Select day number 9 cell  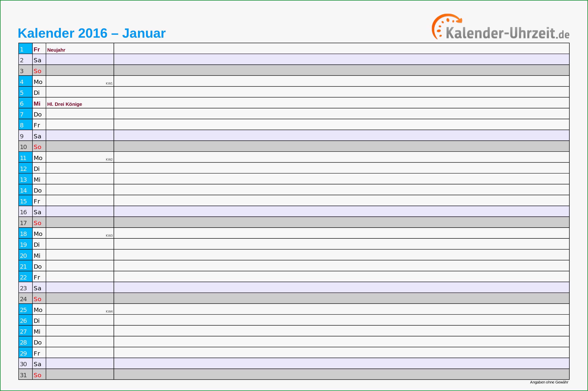[25, 135]
